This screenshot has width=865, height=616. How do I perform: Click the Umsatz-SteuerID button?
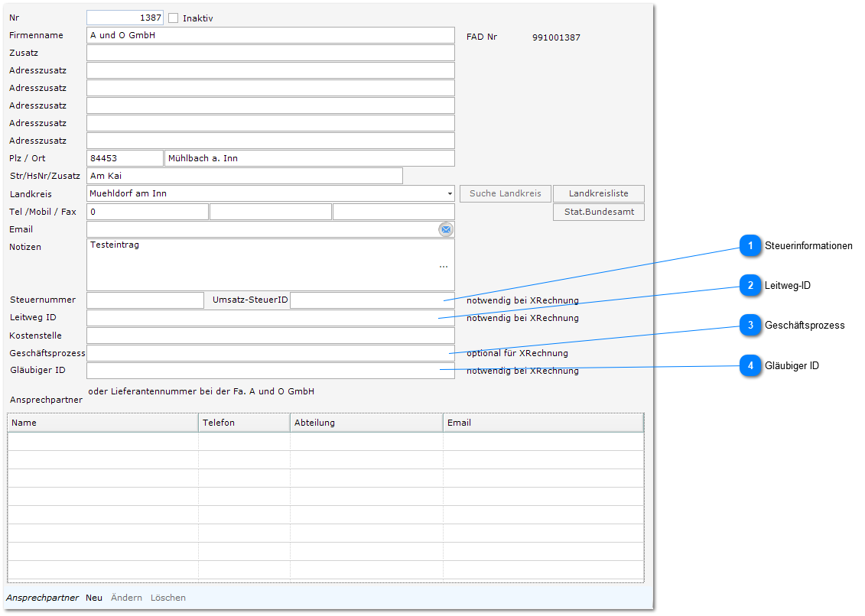point(247,300)
